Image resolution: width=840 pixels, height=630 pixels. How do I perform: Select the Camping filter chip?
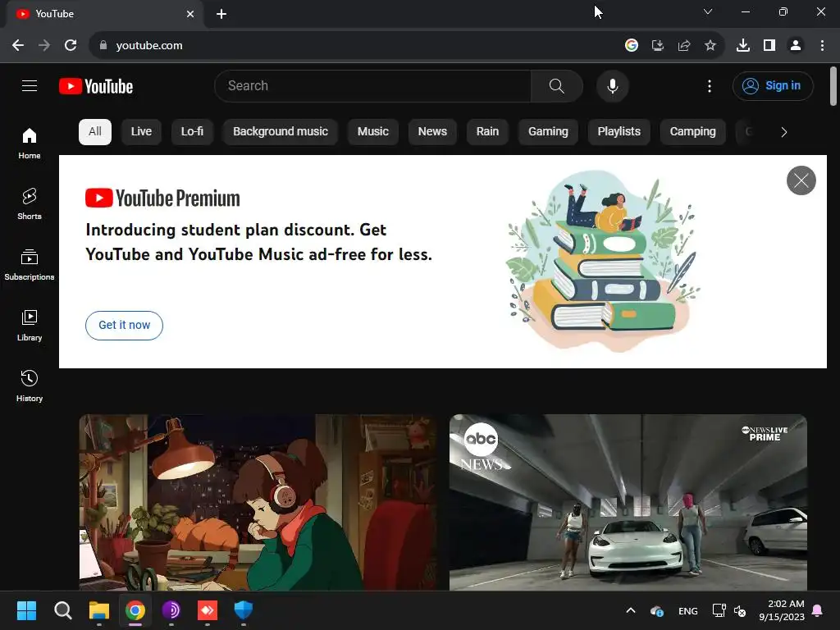pos(692,132)
